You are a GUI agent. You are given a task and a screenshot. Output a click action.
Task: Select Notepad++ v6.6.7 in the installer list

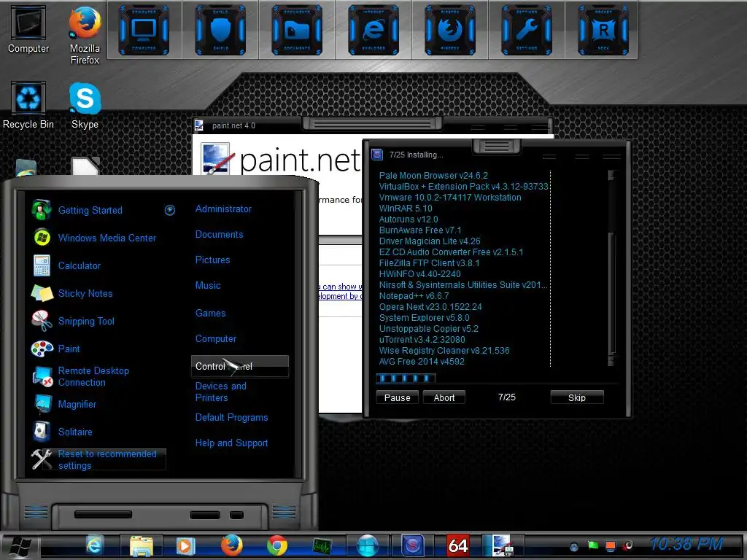(414, 296)
